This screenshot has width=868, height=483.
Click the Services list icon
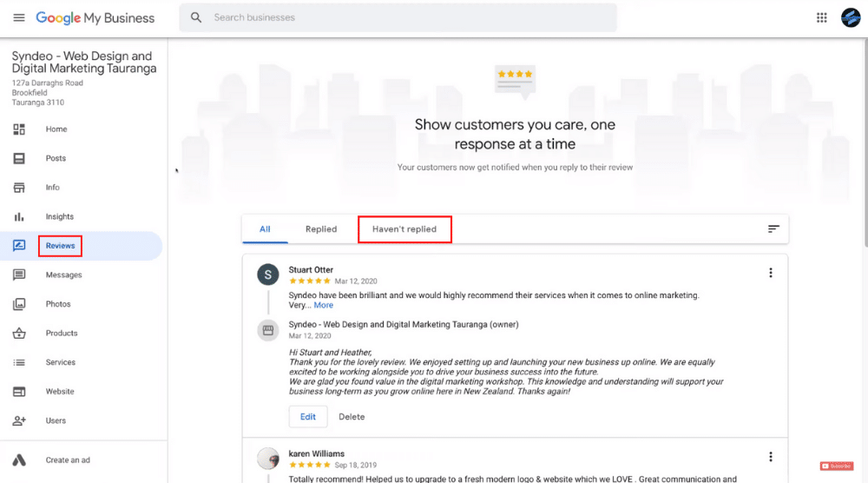point(19,362)
